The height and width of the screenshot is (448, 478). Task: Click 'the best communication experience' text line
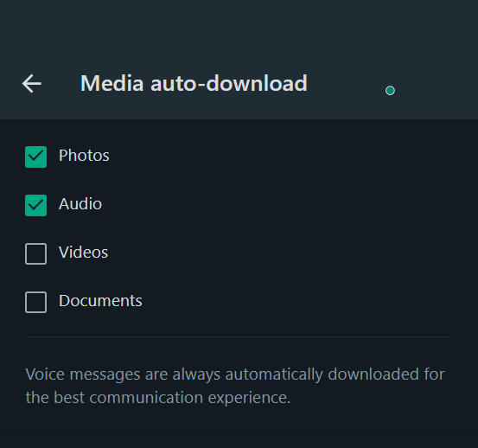pos(158,398)
